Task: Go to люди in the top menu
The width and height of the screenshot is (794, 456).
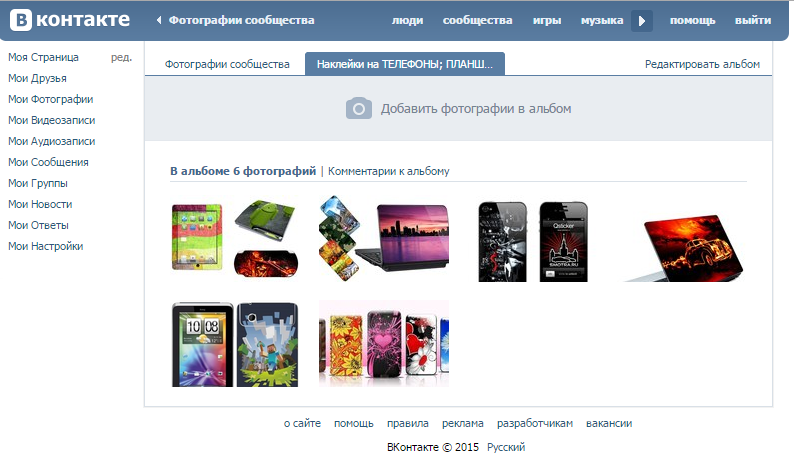Action: tap(407, 21)
